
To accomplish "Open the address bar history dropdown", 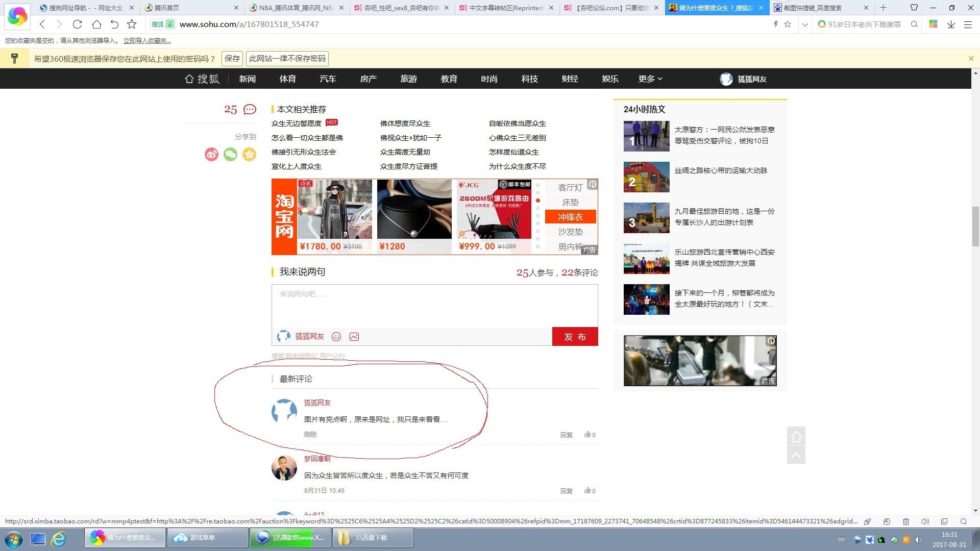I will click(x=805, y=24).
